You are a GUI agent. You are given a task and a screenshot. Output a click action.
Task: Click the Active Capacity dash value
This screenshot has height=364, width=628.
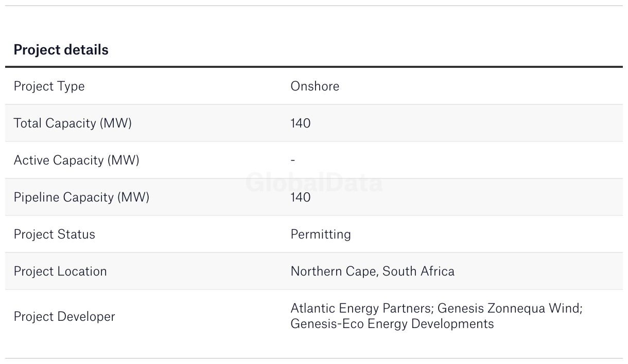point(293,160)
